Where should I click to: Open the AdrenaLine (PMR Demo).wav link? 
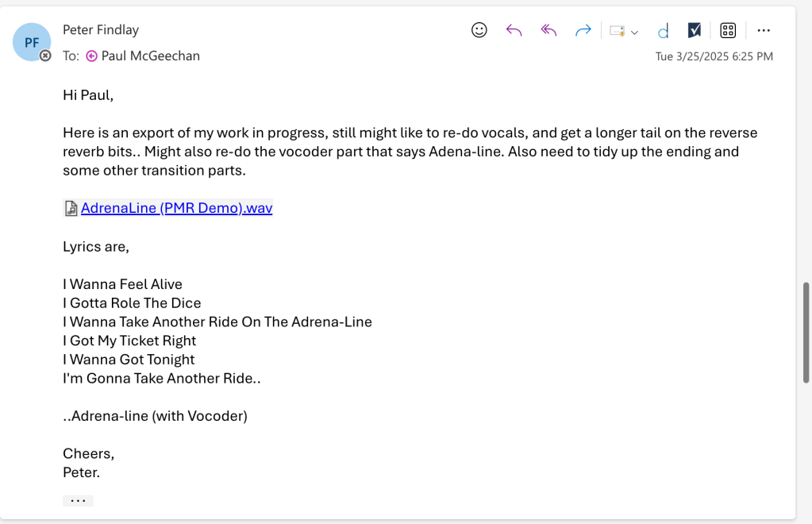tap(176, 208)
